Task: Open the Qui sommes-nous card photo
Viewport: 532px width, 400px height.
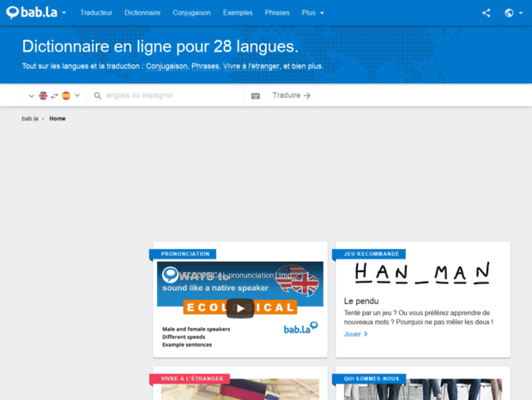Action: [x=423, y=390]
